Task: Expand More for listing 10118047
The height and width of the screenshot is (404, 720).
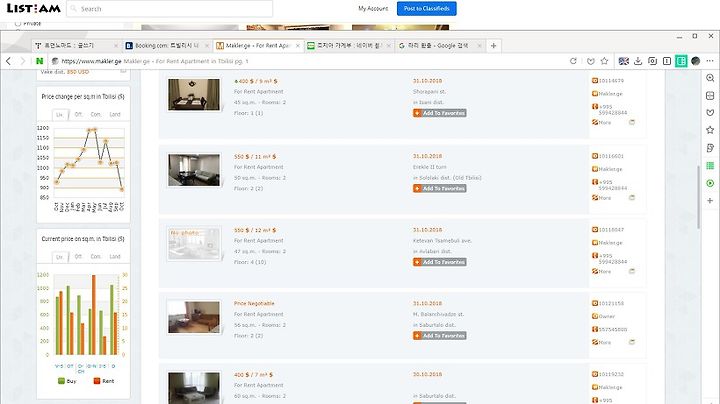Action: coord(602,271)
